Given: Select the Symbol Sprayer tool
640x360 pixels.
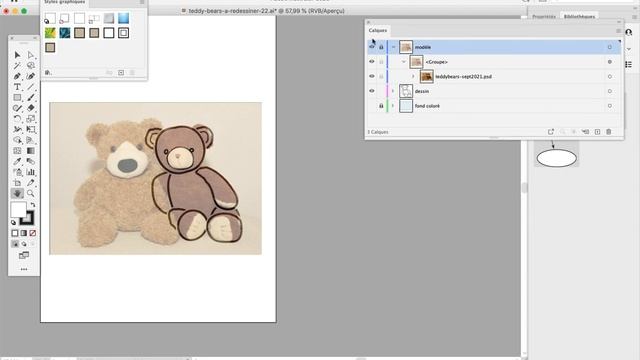Looking at the screenshot, I should (17, 172).
